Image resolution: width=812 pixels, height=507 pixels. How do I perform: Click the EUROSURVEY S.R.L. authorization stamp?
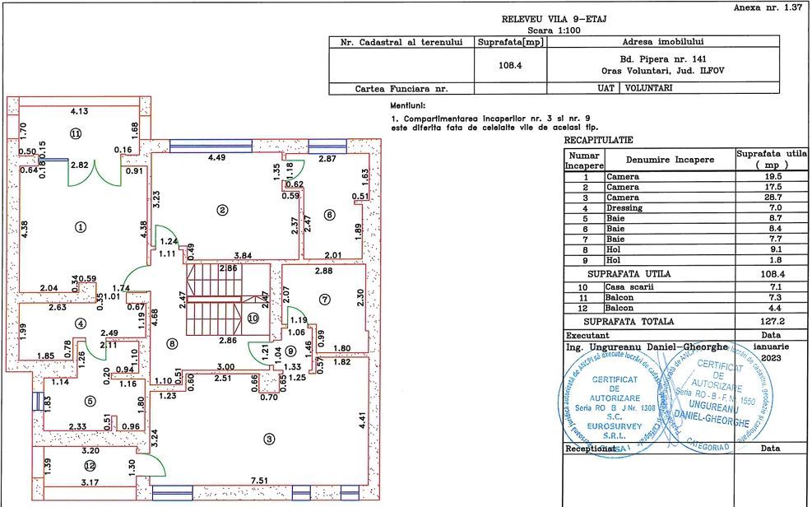pyautogui.click(x=615, y=402)
